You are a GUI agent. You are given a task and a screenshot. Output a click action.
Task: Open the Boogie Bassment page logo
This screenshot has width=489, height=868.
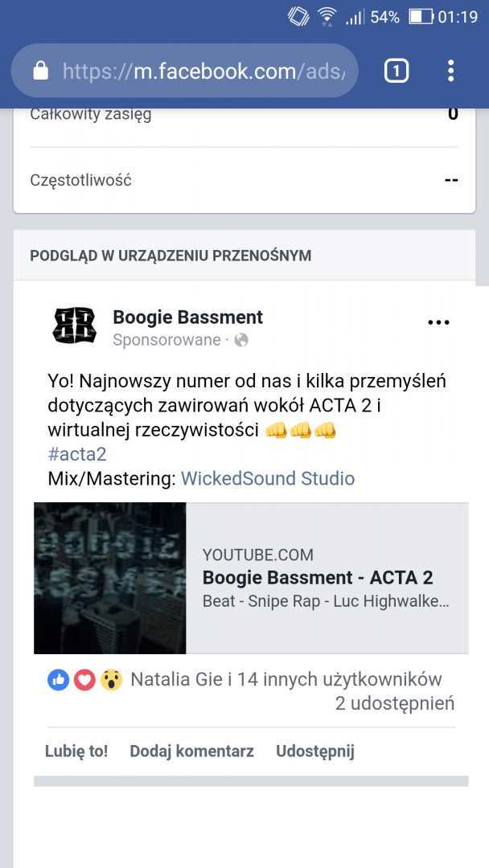pos(74,325)
